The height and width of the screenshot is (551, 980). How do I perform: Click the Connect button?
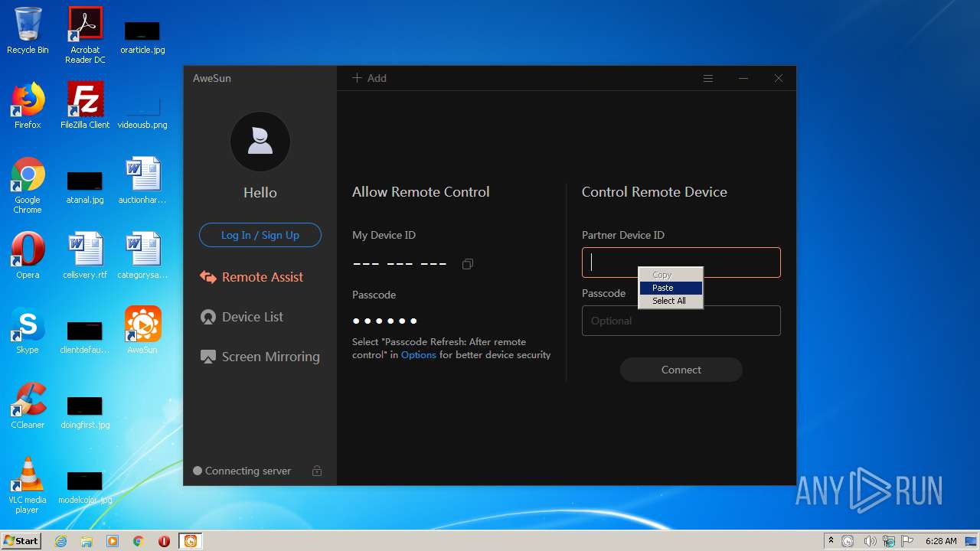[x=681, y=370]
